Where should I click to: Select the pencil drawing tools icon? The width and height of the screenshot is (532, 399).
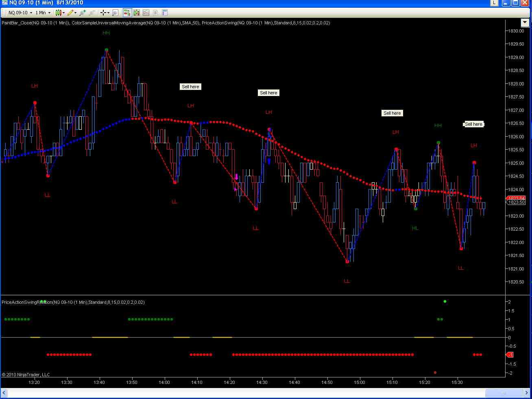[x=70, y=13]
